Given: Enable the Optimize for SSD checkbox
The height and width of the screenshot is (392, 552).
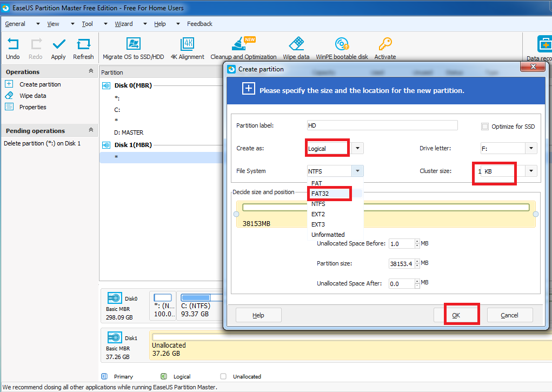Looking at the screenshot, I should point(485,127).
